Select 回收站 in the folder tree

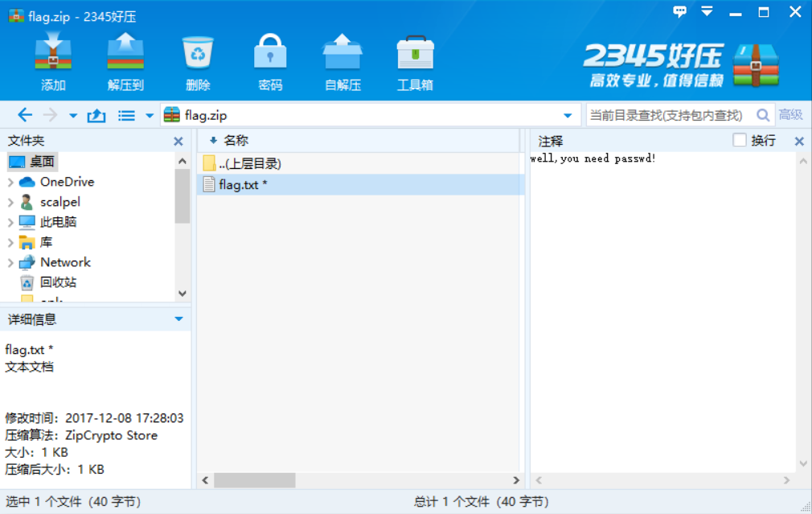[x=48, y=282]
